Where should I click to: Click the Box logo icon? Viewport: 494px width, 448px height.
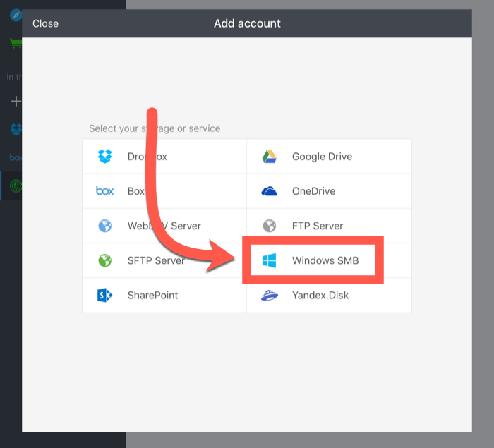[104, 191]
